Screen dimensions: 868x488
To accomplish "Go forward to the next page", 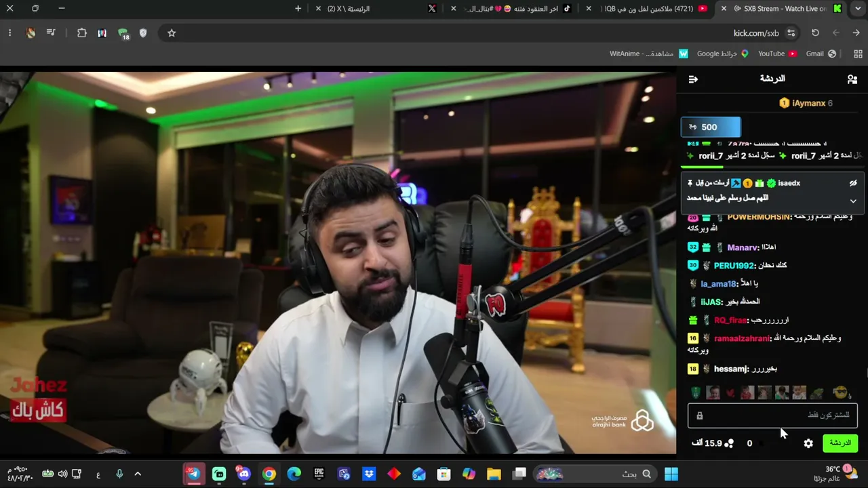I will 835,33.
